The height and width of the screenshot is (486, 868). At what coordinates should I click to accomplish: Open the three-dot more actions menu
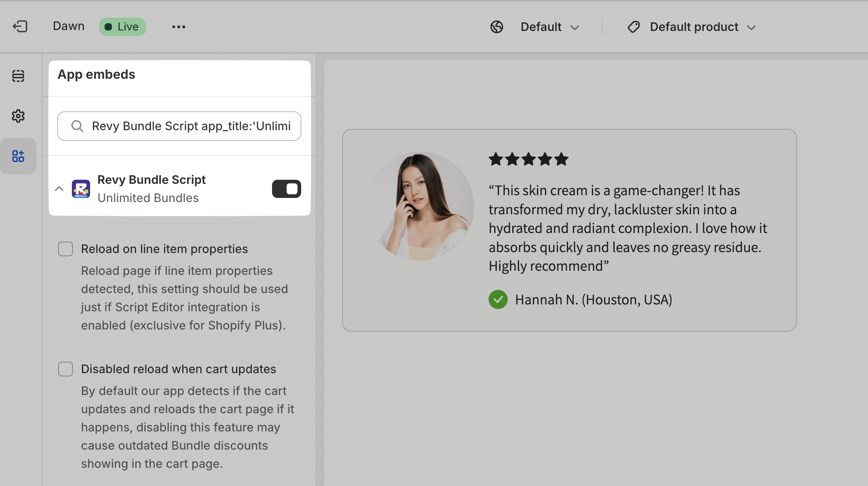pos(178,27)
